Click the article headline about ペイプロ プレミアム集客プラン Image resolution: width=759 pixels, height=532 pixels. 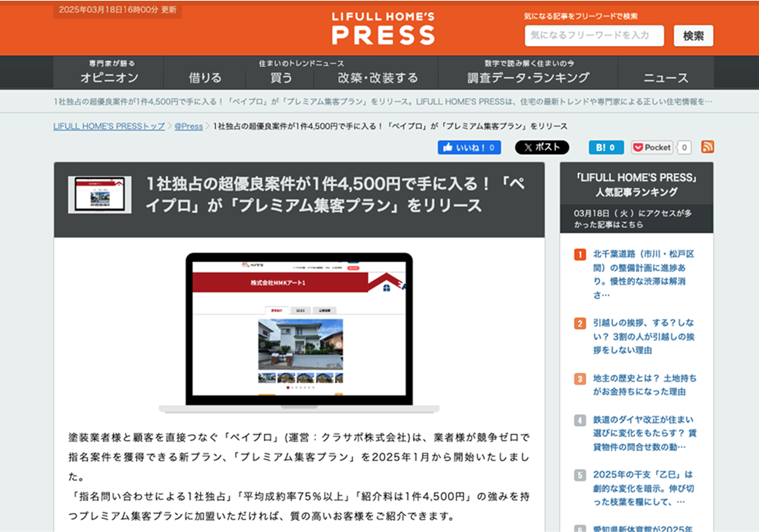pos(335,195)
